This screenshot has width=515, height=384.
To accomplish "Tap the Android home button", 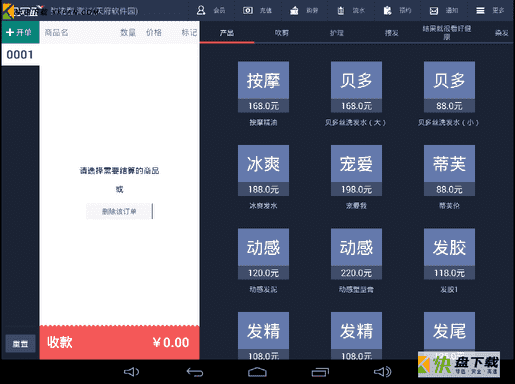I will click(257, 372).
